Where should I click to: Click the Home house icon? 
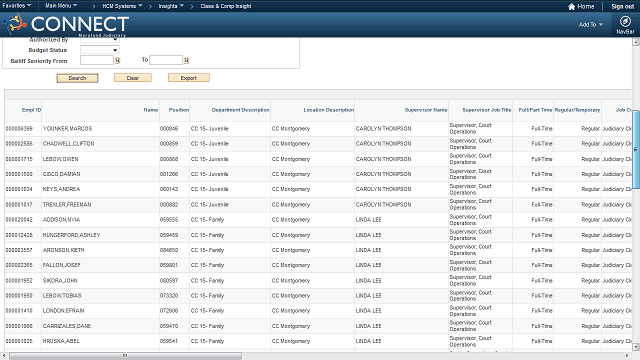click(x=571, y=7)
